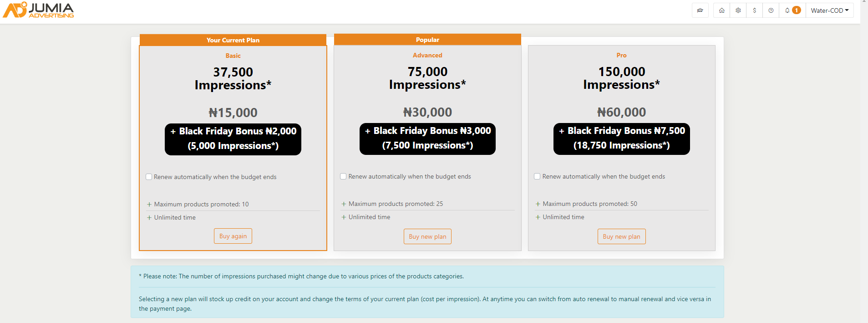This screenshot has height=323, width=868.
Task: Click 'Buy new plan' on Advanced plan
Action: [427, 236]
